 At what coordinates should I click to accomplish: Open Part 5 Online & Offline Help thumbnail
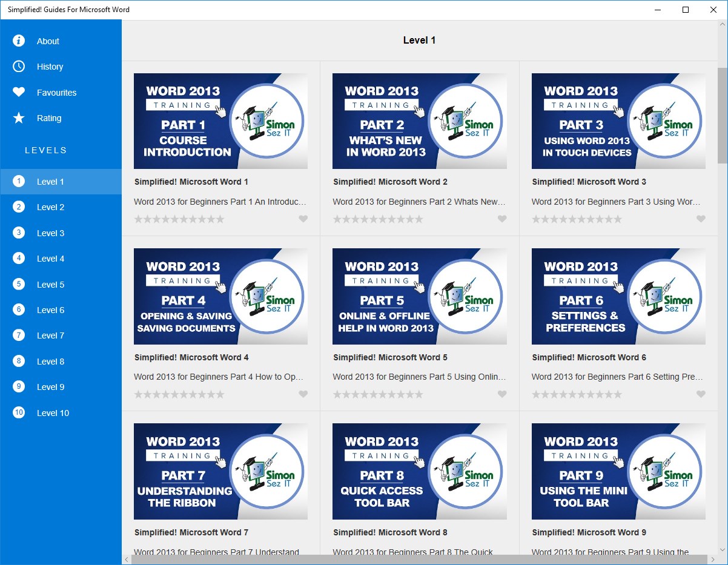click(x=420, y=296)
